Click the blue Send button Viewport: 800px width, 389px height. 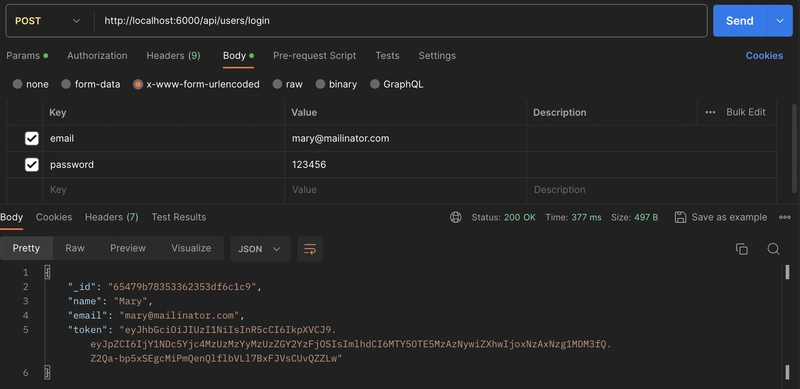740,21
